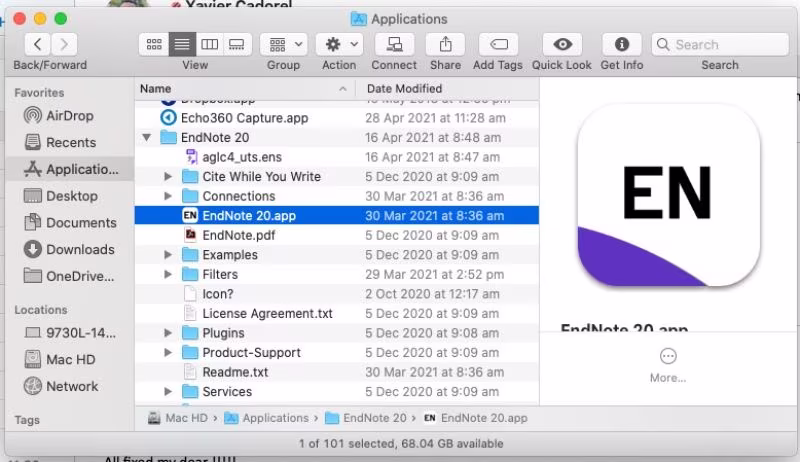Select the Icon? file row

[337, 294]
